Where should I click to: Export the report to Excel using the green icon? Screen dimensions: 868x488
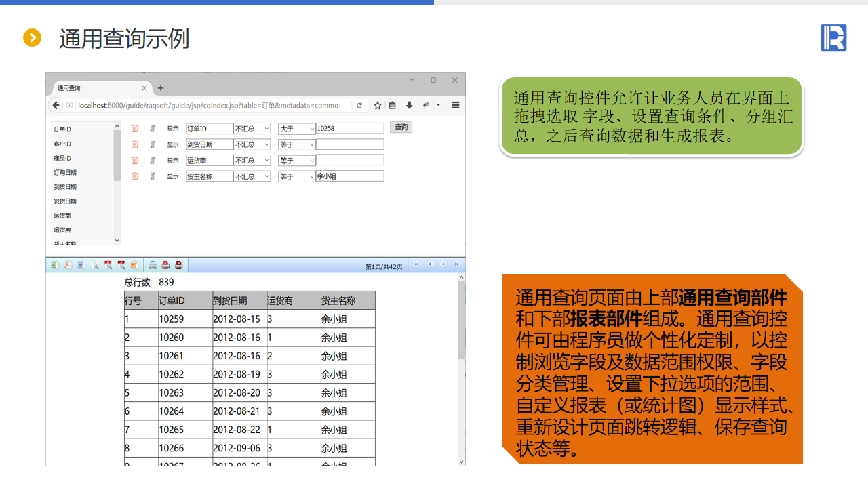point(54,265)
